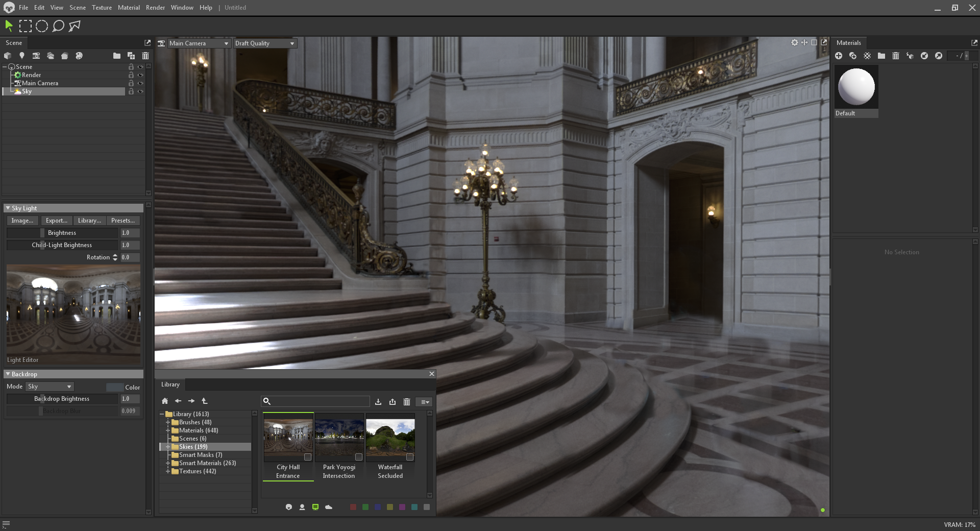Create a new group folder in Scene
Viewport: 980px width, 531px height.
[x=117, y=56]
